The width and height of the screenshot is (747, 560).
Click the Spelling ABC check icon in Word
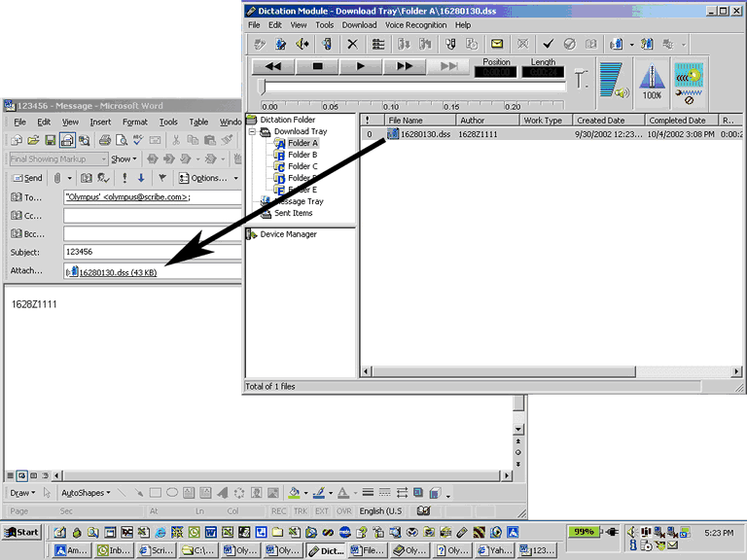point(138,140)
